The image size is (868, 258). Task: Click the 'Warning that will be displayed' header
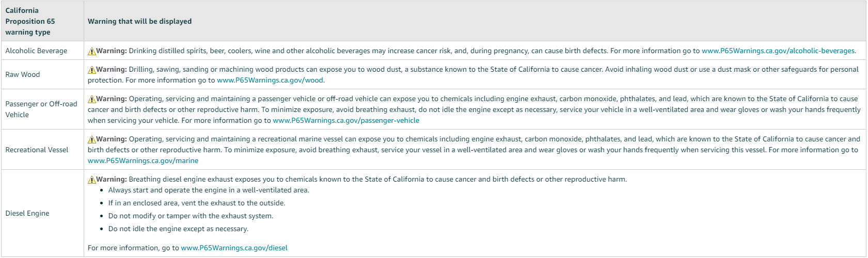[x=139, y=22]
